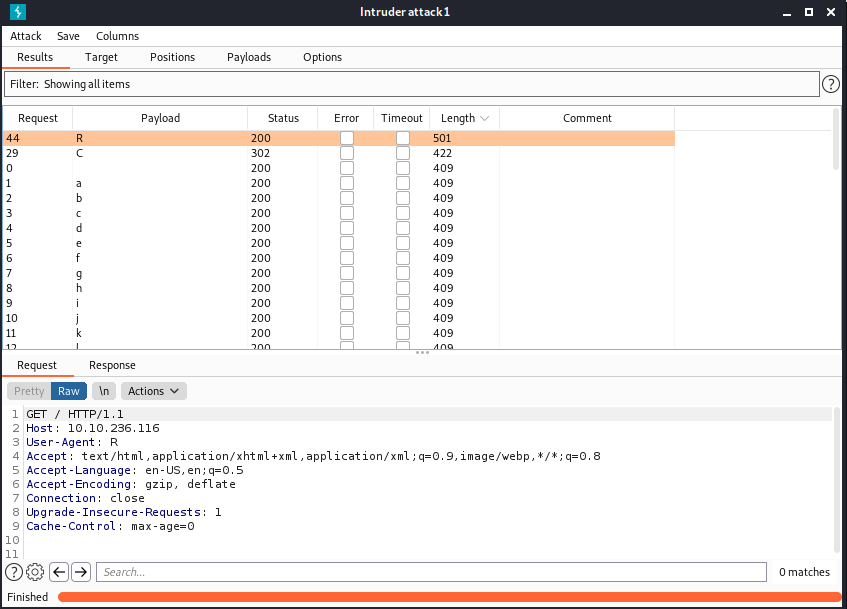Viewport: 847px width, 609px height.
Task: Focus the Search input field
Action: (431, 572)
